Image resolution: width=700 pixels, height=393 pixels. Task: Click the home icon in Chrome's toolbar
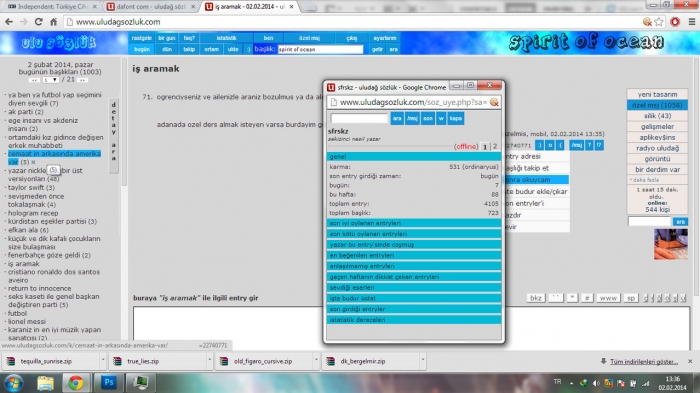pyautogui.click(x=54, y=22)
